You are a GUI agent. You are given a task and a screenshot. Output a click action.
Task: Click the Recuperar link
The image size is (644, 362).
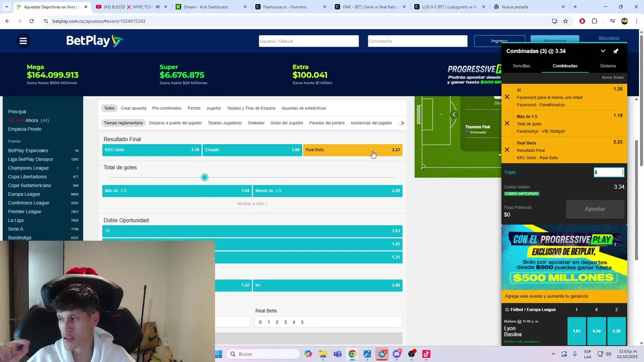click(609, 38)
